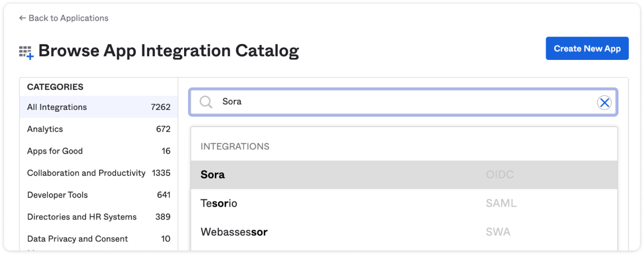The width and height of the screenshot is (644, 255).
Task: Select the Tesorio SAML result
Action: point(404,203)
